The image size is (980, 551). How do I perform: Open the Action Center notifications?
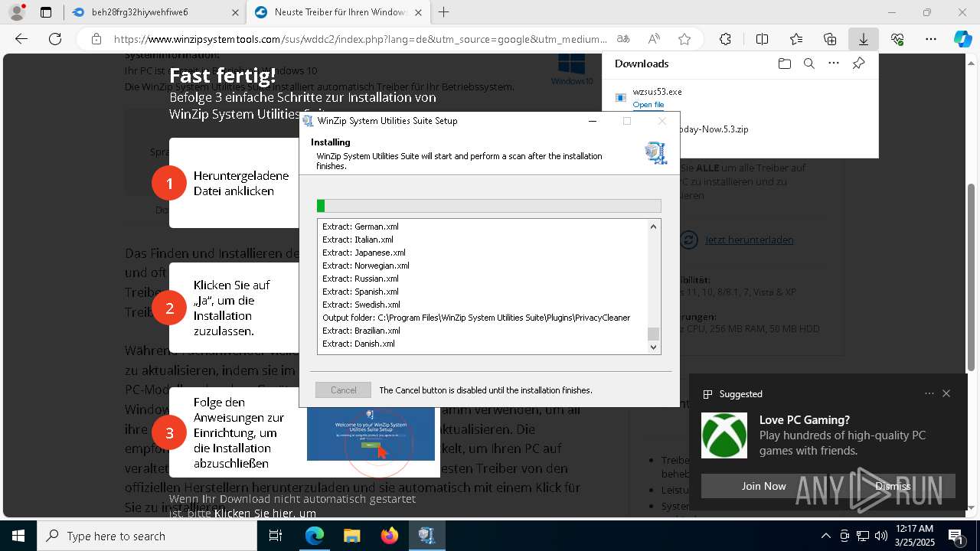point(956,536)
